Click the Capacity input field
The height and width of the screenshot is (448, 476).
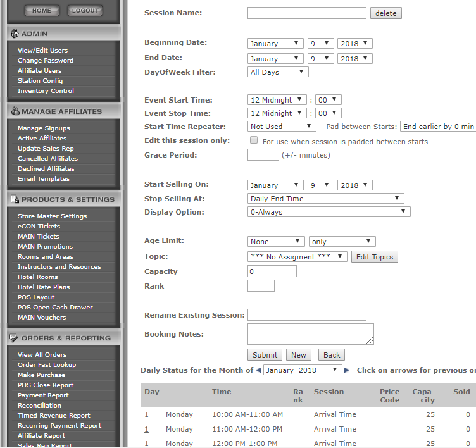272,271
